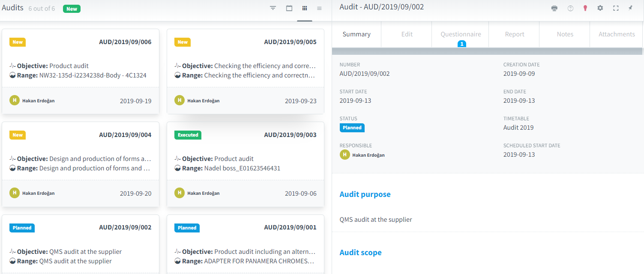Click the Audit purpose heading
The image size is (644, 274).
click(365, 194)
